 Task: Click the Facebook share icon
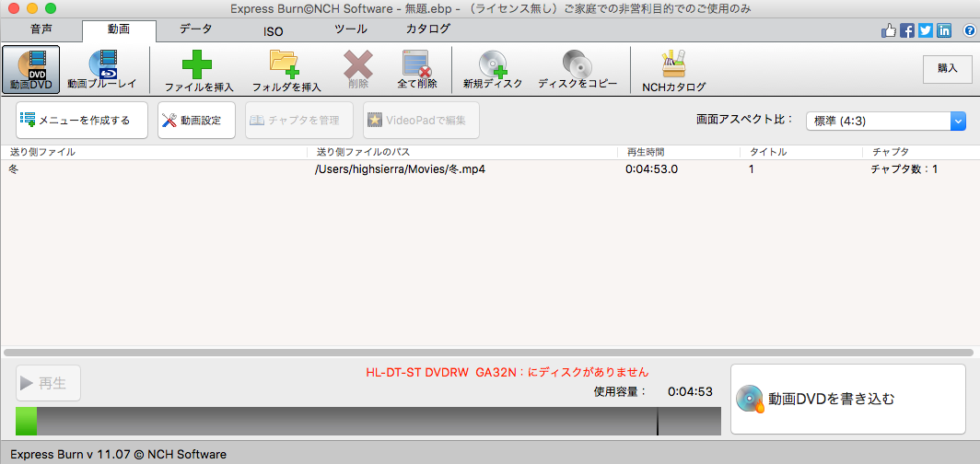click(907, 30)
